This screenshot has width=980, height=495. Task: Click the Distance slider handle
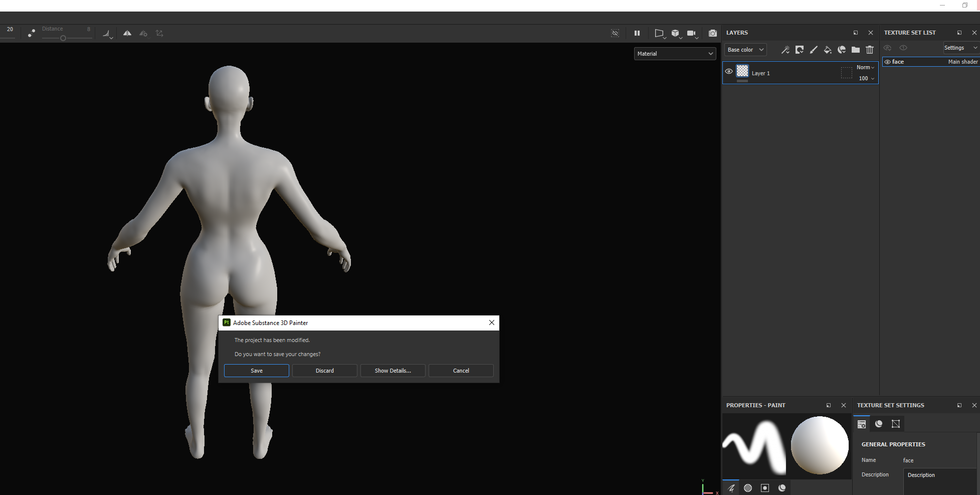point(63,38)
